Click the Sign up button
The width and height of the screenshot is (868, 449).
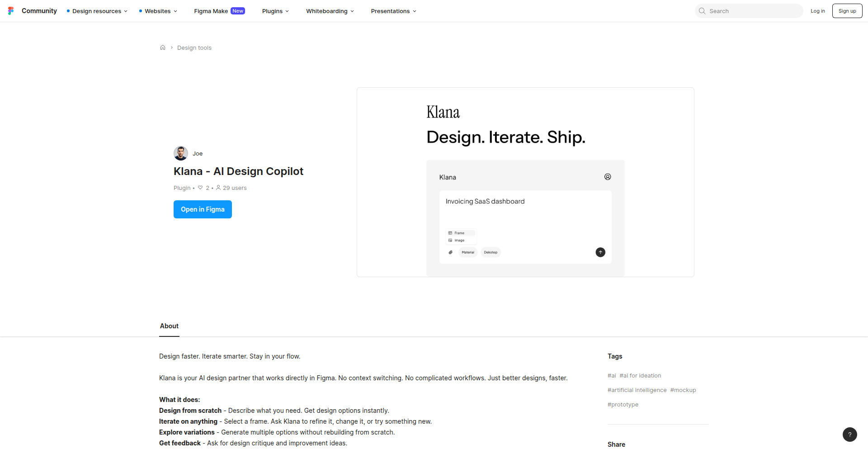click(847, 10)
